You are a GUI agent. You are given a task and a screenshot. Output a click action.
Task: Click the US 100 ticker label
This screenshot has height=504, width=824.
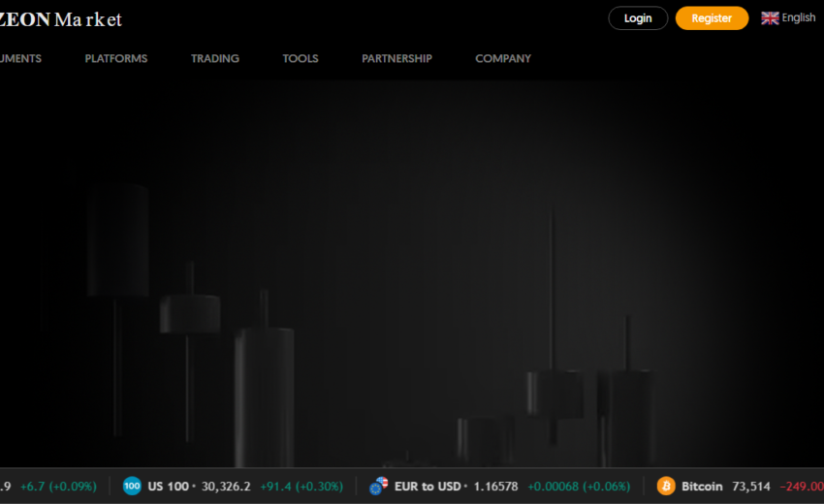168,487
